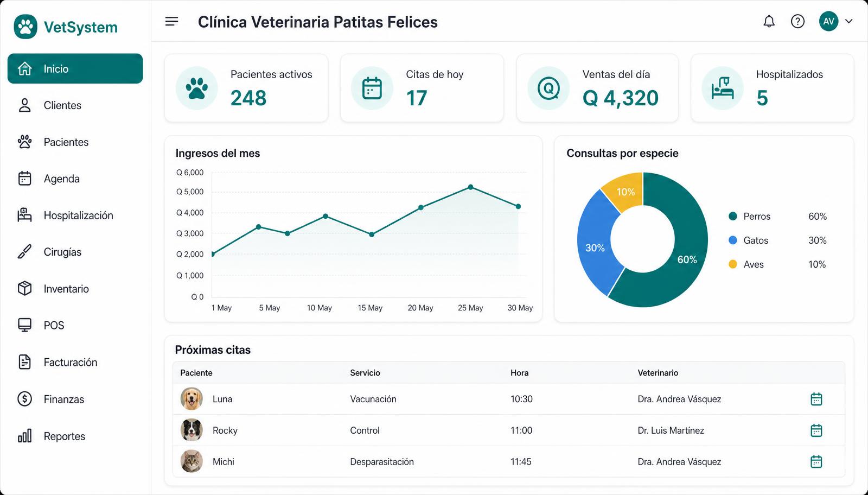868x495 pixels.
Task: Click the Gatos blue legend dot
Action: 732,240
